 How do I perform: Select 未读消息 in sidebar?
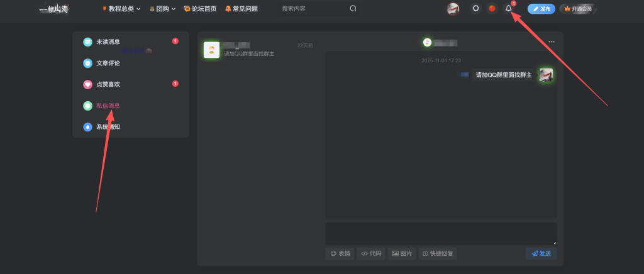point(131,42)
